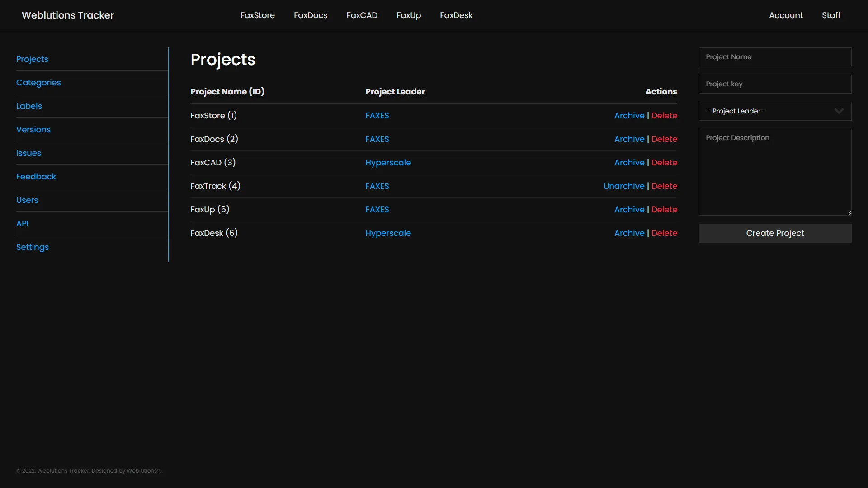
Task: Open the FaxDesk navigation tab
Action: pyautogui.click(x=456, y=15)
